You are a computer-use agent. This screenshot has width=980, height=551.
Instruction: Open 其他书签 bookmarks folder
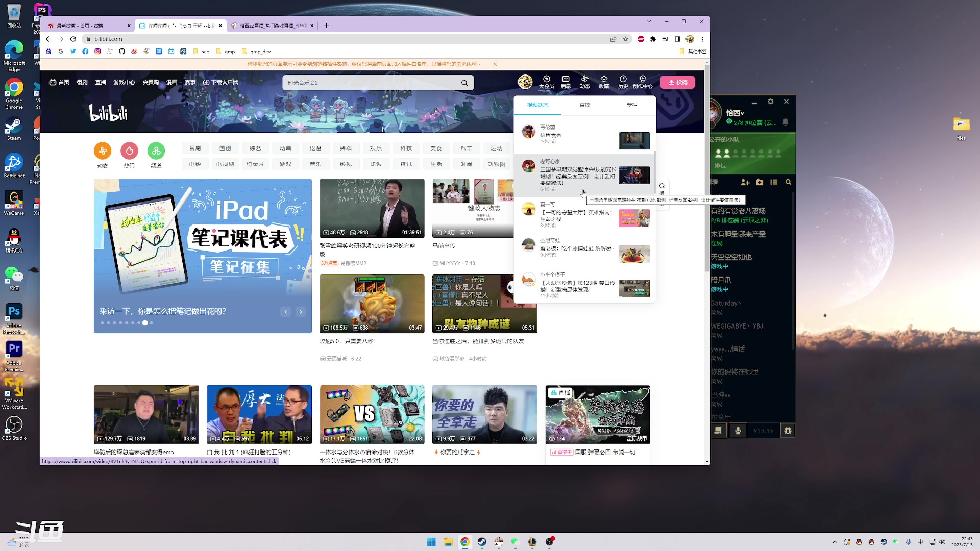pos(693,52)
